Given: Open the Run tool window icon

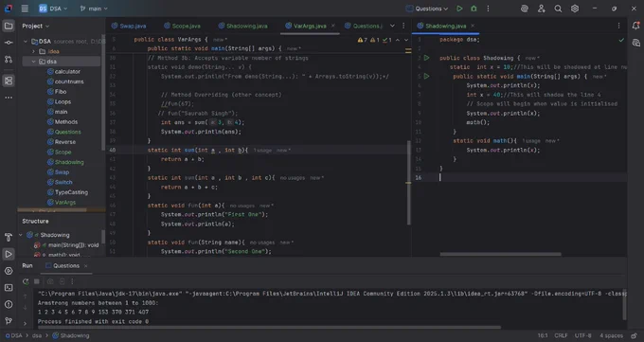Looking at the screenshot, I should tap(9, 254).
